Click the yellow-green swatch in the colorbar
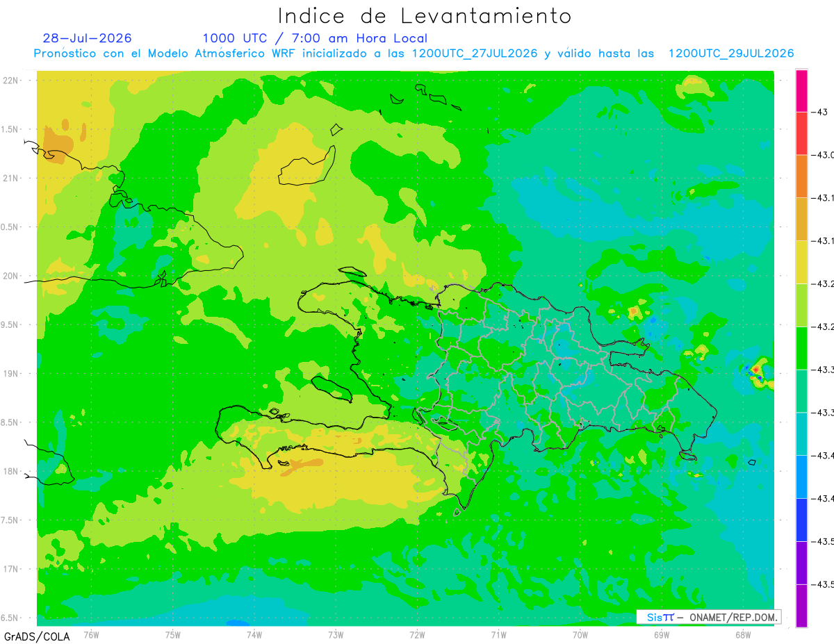This screenshot has height=644, width=834. pos(801,305)
